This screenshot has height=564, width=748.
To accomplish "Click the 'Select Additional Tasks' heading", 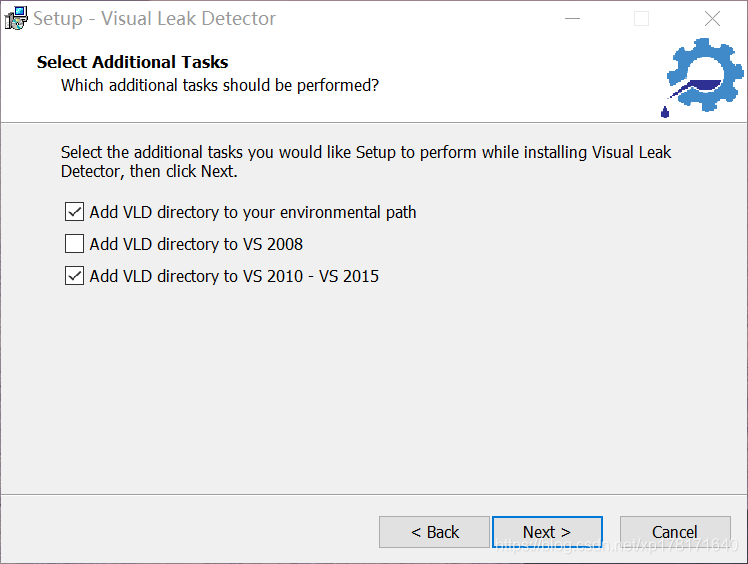I will (x=132, y=62).
